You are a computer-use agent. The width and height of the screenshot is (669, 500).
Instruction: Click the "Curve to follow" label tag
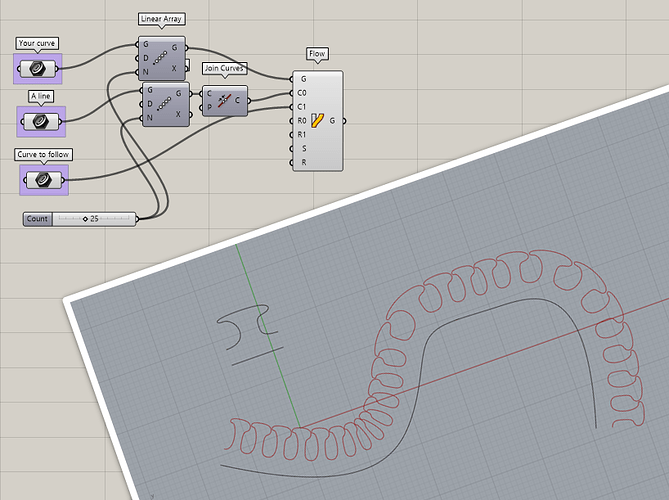tap(43, 154)
